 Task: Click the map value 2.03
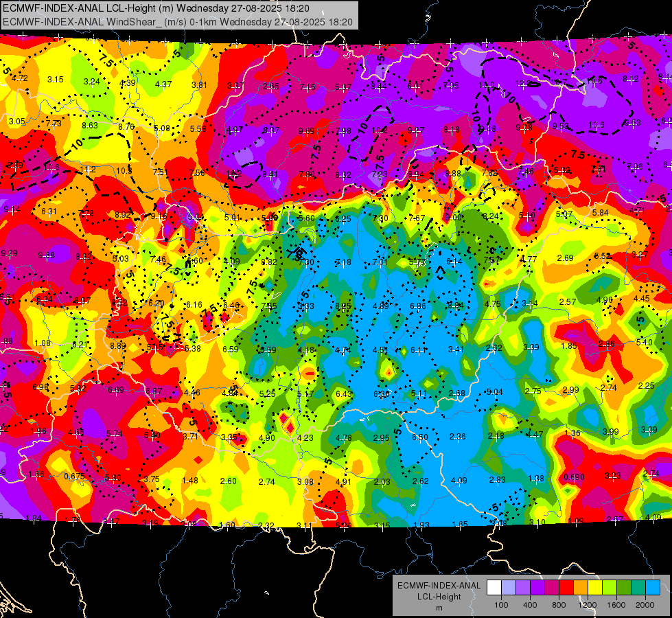[x=382, y=481]
